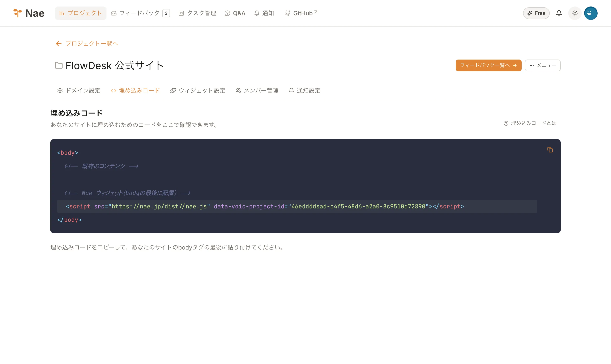Click the フィードバック一覧へ orange button
This screenshot has width=611, height=364.
point(488,65)
